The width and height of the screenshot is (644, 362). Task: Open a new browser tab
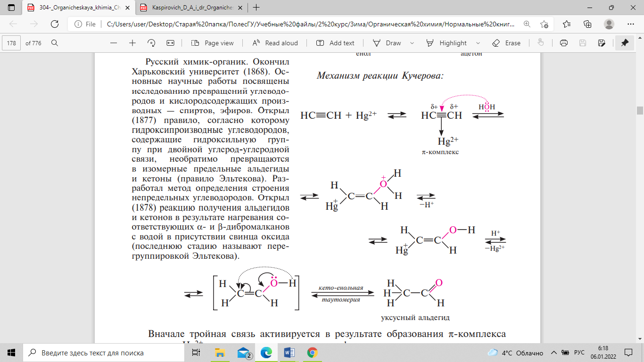(x=256, y=8)
